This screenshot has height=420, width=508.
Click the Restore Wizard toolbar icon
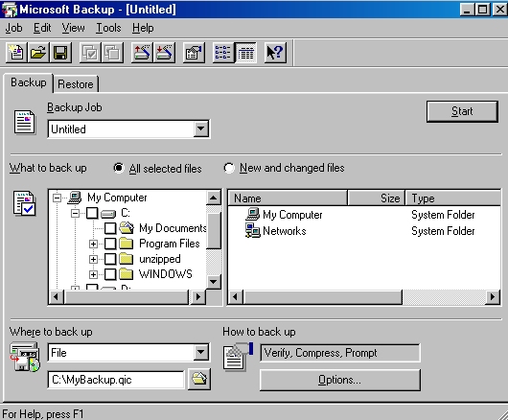click(x=164, y=53)
